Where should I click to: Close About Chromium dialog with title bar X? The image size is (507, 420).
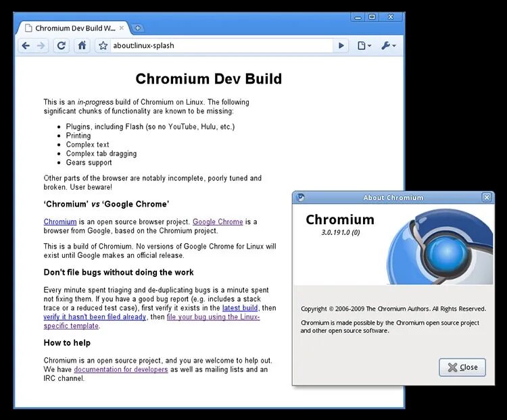pos(487,197)
